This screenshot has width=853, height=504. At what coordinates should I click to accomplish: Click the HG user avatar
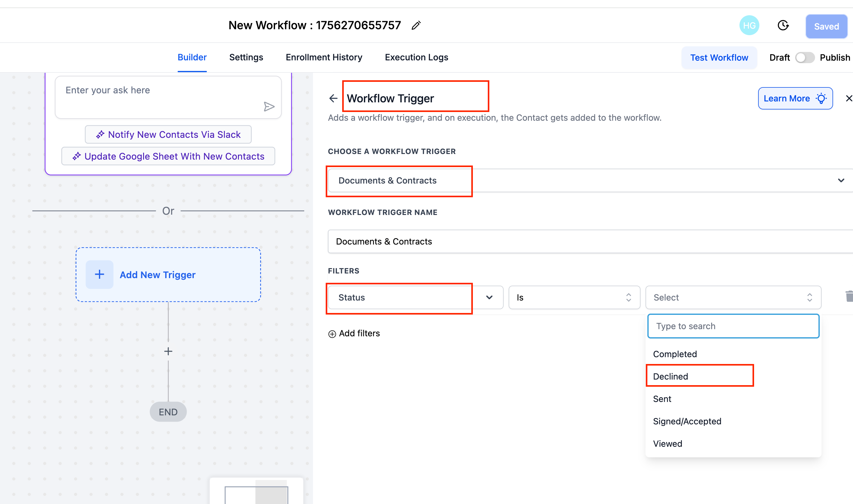coord(749,26)
